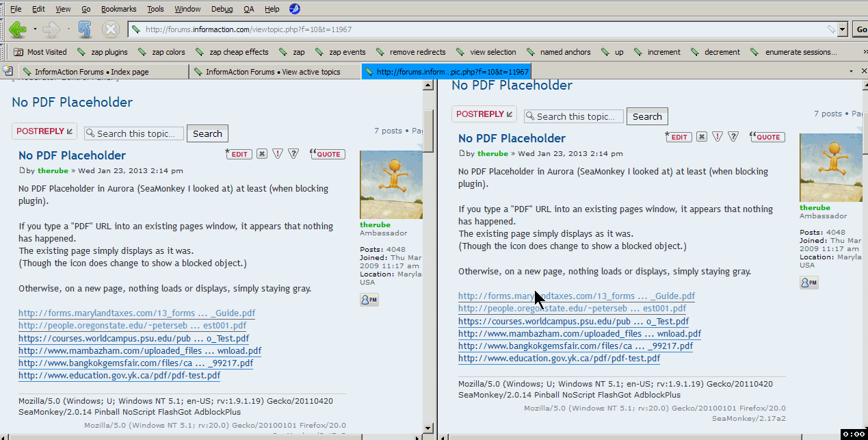This screenshot has width=868, height=440.
Task: Run the 'zap cheap effects' bookmarklet
Action: pyautogui.click(x=232, y=52)
